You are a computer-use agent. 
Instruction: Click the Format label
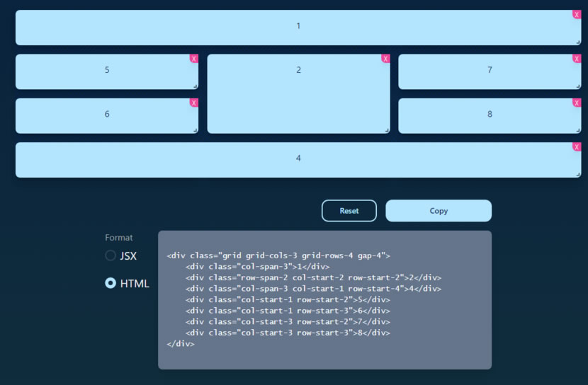[119, 238]
